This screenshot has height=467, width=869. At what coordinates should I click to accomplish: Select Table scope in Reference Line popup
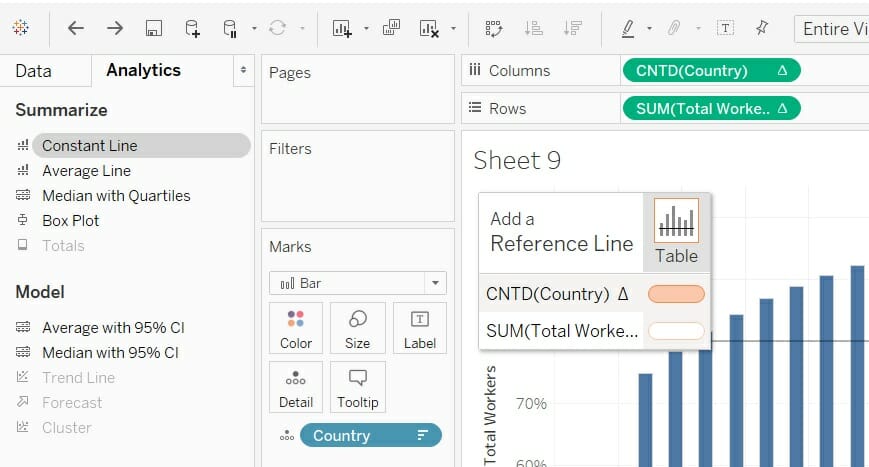(676, 232)
